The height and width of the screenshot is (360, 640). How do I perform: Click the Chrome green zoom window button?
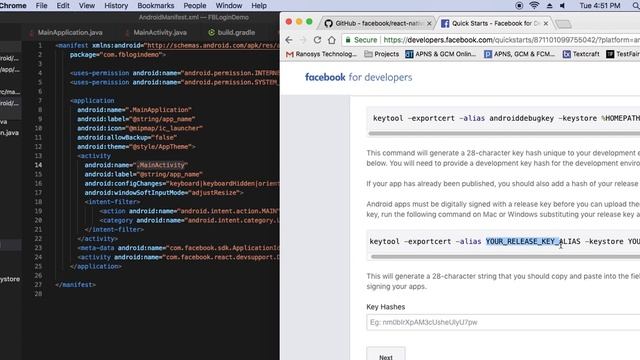(x=309, y=22)
